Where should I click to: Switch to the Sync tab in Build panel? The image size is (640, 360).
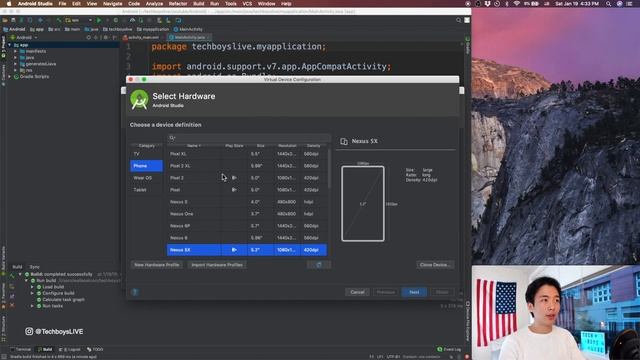point(35,267)
